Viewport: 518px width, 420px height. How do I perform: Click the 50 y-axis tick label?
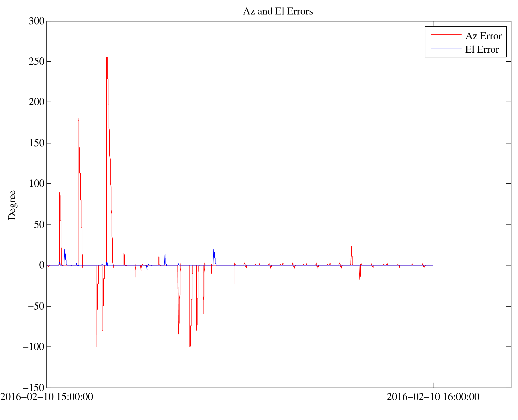(x=39, y=225)
